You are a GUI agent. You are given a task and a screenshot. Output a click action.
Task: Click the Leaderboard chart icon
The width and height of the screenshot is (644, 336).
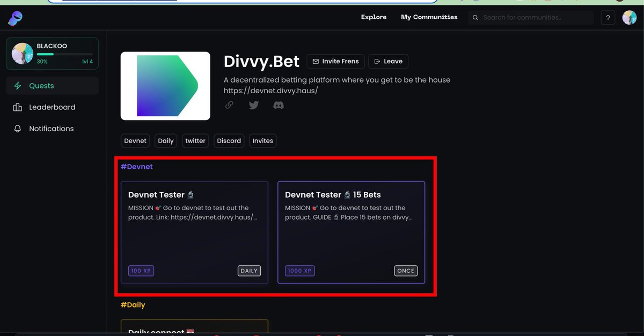[18, 107]
